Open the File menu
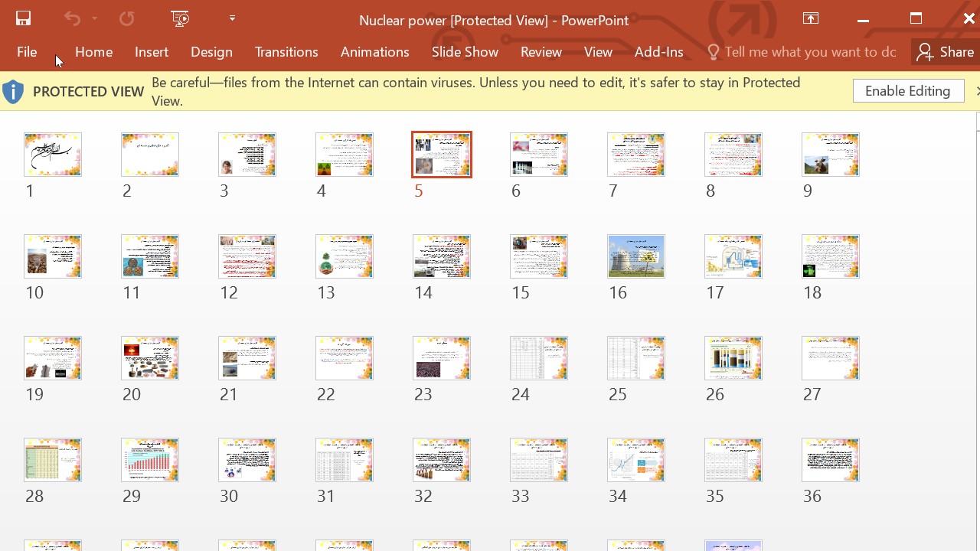Image resolution: width=980 pixels, height=551 pixels. (x=27, y=52)
